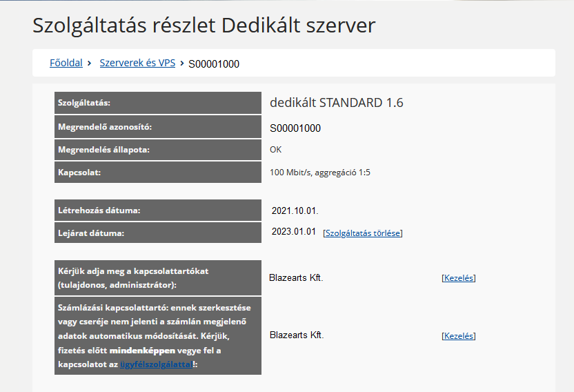Click the 'Kapcsolat:' label cell
This screenshot has height=392, width=574.
coord(158,172)
